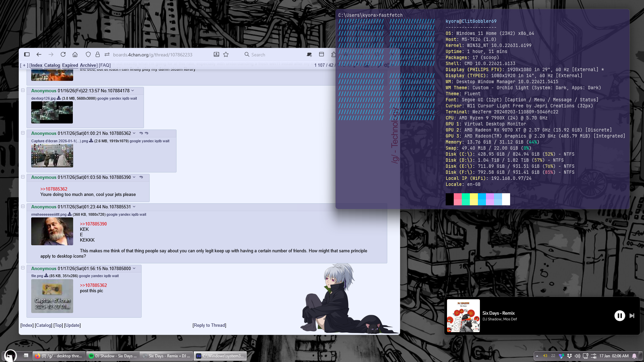Search dextorp126.jpg image on google
This screenshot has height=362, width=644.
(103, 98)
